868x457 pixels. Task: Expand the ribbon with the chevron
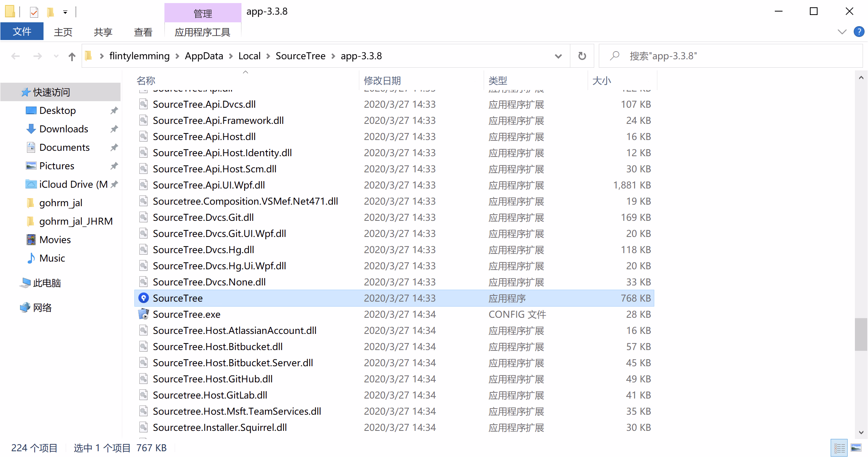click(x=842, y=32)
